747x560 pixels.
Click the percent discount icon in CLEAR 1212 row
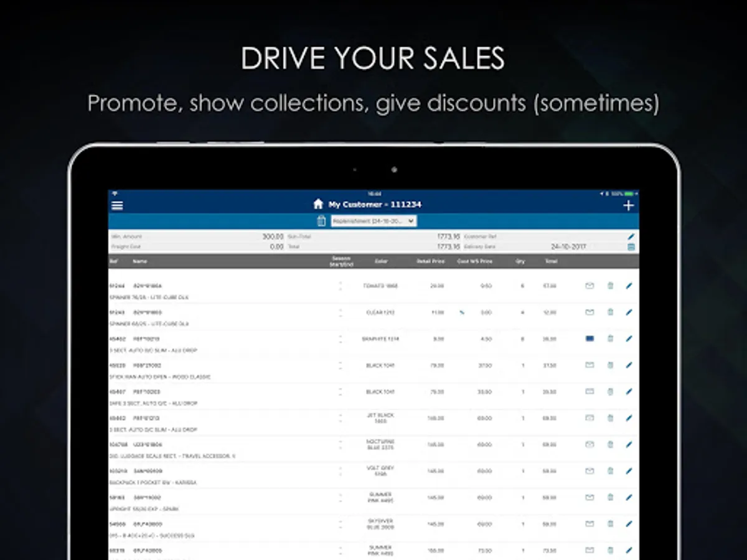[461, 312]
